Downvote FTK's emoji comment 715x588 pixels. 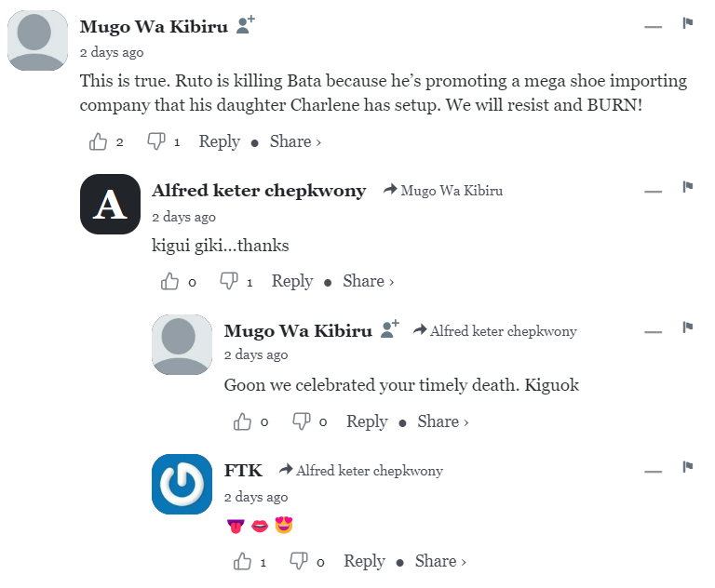pos(300,562)
